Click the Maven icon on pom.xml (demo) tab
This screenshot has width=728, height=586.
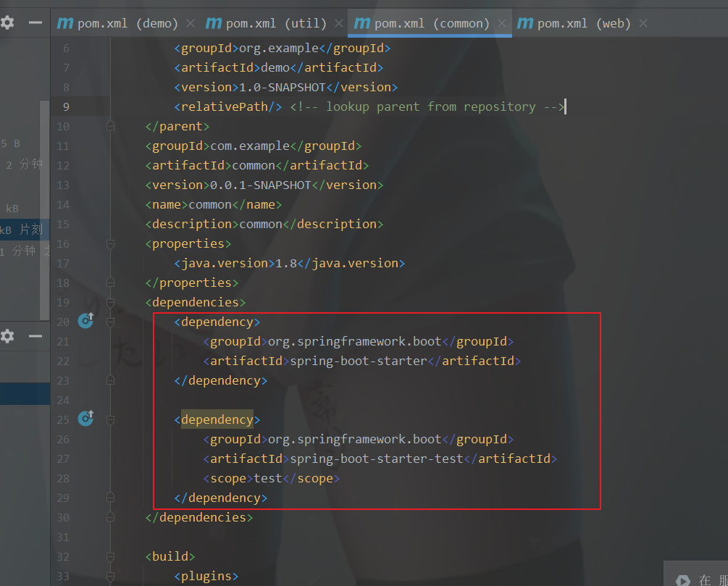[x=64, y=22]
